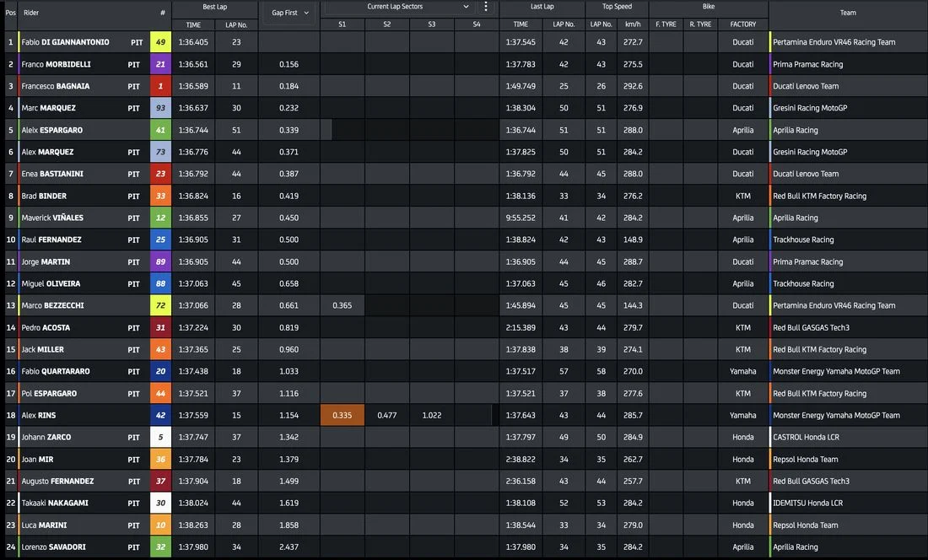Screen dimensions: 928x560
Task: Select rider Alex RINS
Action: [x=39, y=415]
